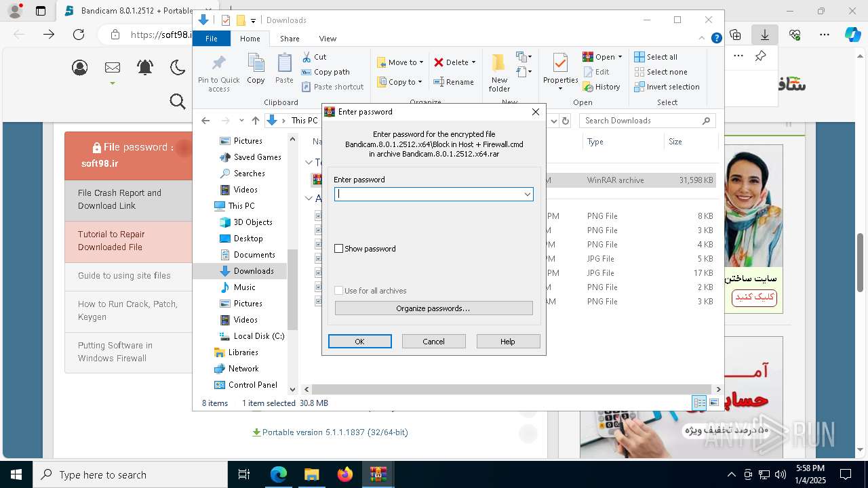Screen dimensions: 868x488
Task: Click the Organize passwords button
Action: pyautogui.click(x=433, y=308)
